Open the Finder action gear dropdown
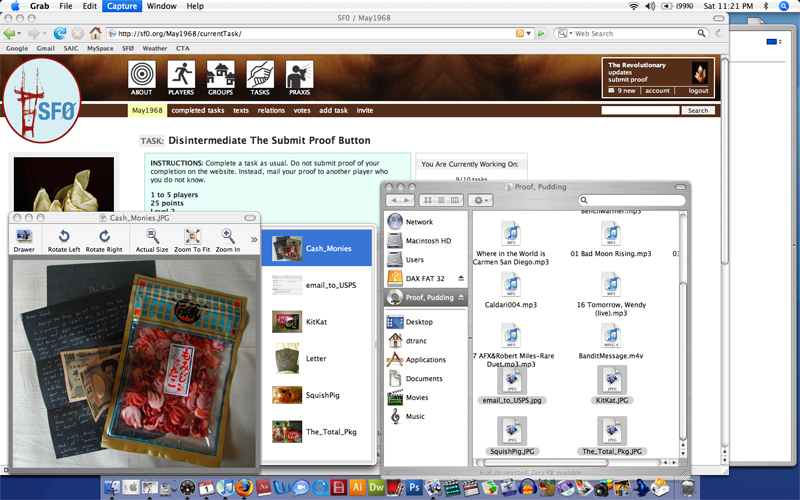The height and width of the screenshot is (500, 800). click(481, 200)
